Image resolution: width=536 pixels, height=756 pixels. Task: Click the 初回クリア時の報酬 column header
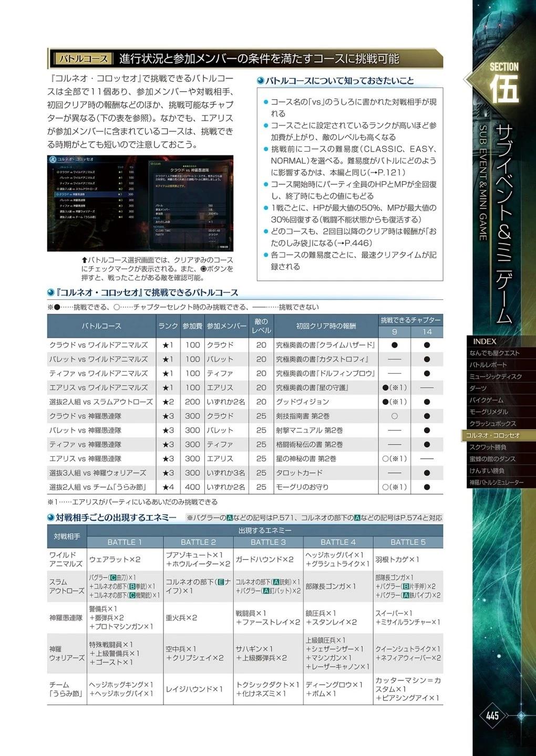click(325, 326)
